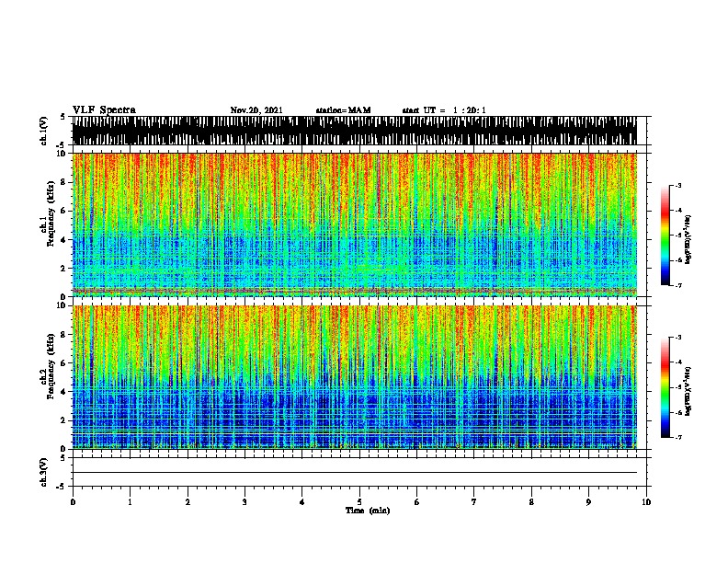Select the "Time (min)" axis label

[x=368, y=511]
